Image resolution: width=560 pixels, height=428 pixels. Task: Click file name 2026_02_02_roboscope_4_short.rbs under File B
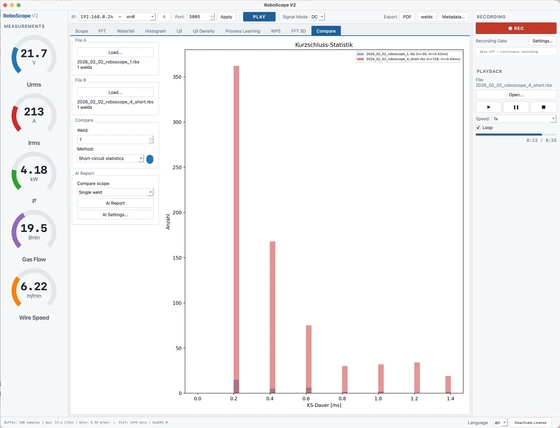115,102
